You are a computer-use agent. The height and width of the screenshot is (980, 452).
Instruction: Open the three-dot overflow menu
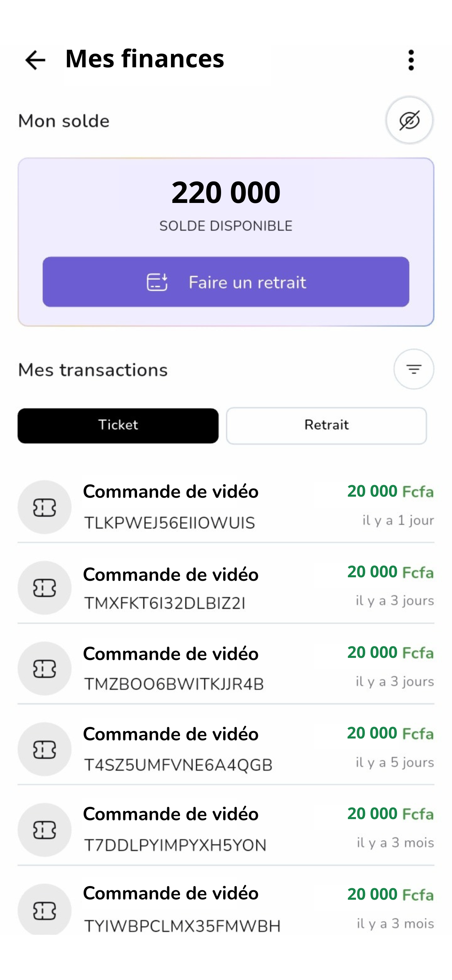point(411,60)
